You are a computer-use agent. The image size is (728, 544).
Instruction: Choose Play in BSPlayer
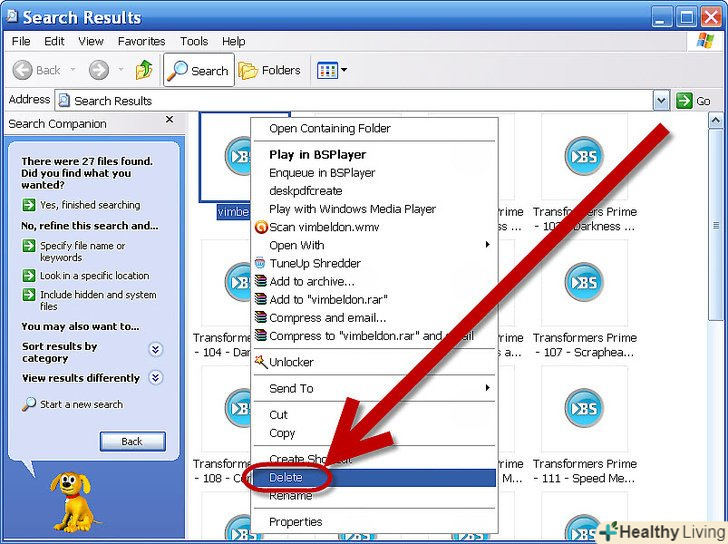(374, 155)
